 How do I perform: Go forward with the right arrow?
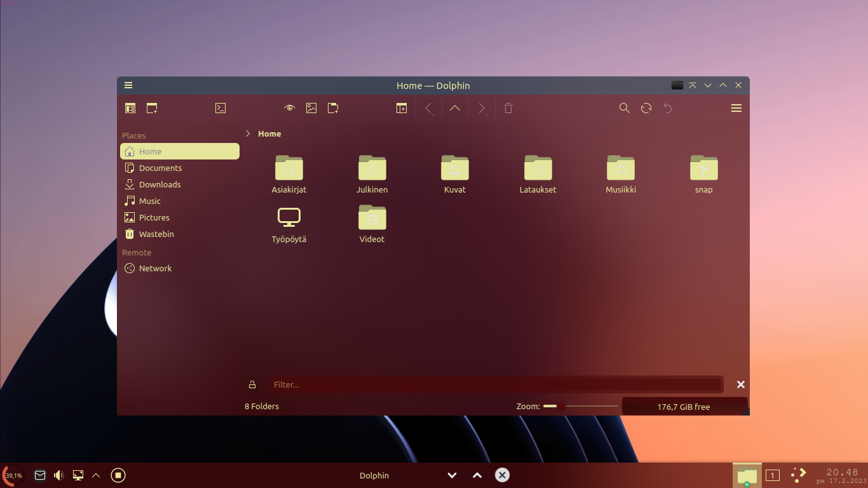coord(482,107)
